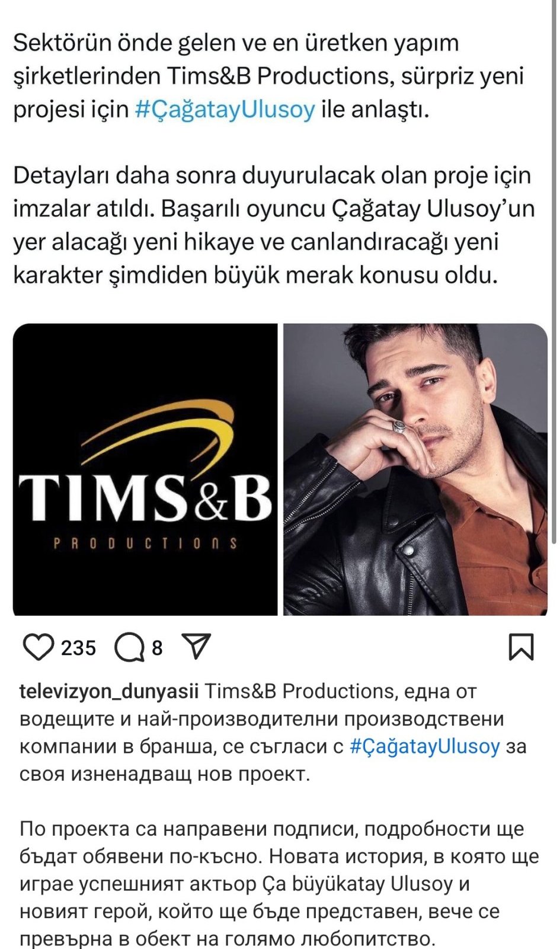Save the post with the bookmark icon
The image size is (560, 949).
[521, 647]
